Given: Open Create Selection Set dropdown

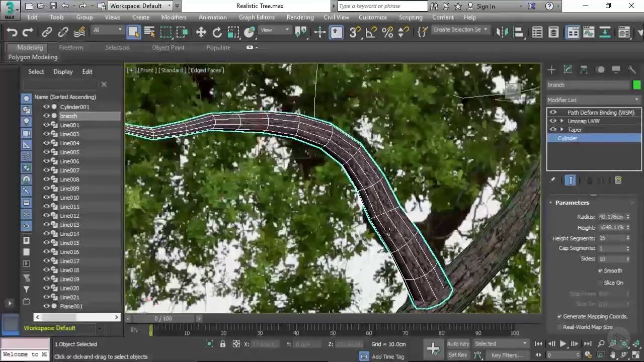Looking at the screenshot, I should pyautogui.click(x=460, y=30).
